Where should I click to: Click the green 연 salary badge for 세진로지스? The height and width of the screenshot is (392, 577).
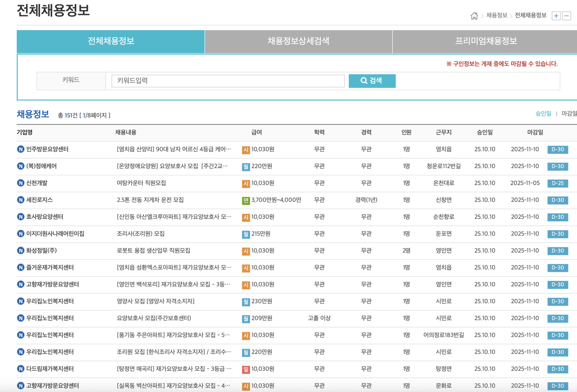[246, 200]
